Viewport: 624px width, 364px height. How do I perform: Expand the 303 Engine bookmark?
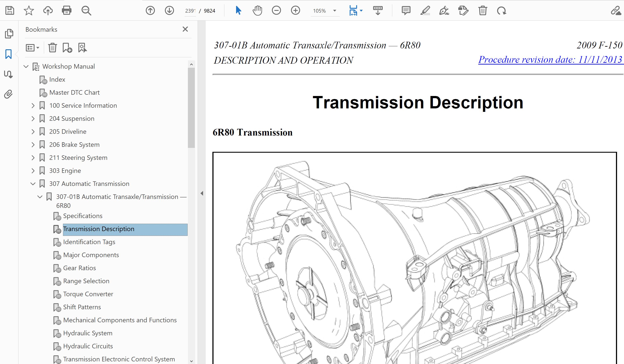click(x=33, y=171)
